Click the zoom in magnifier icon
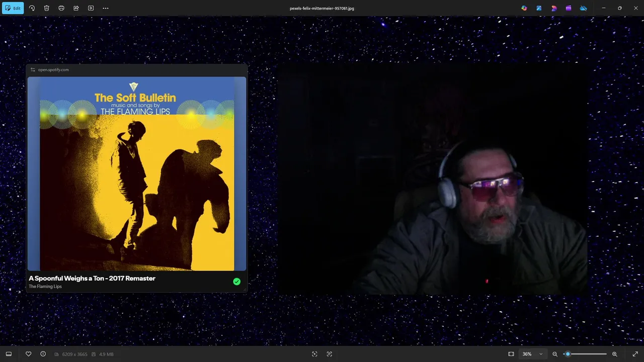This screenshot has height=362, width=644. [614, 354]
